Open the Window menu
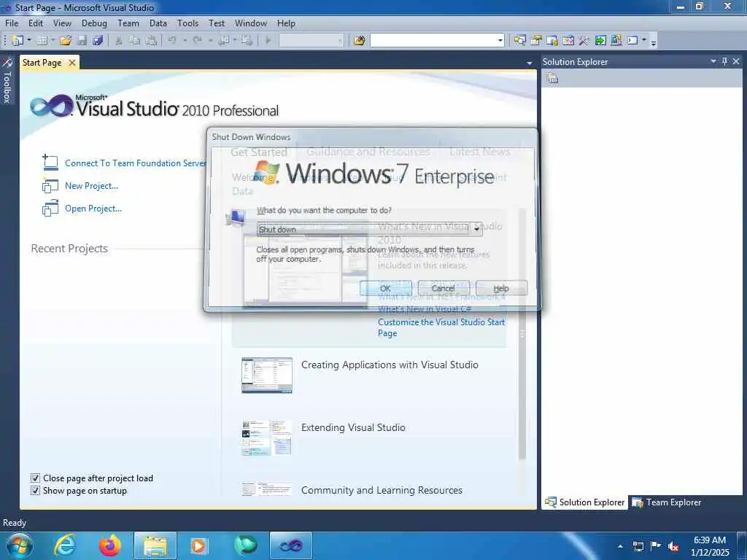 pyautogui.click(x=251, y=23)
